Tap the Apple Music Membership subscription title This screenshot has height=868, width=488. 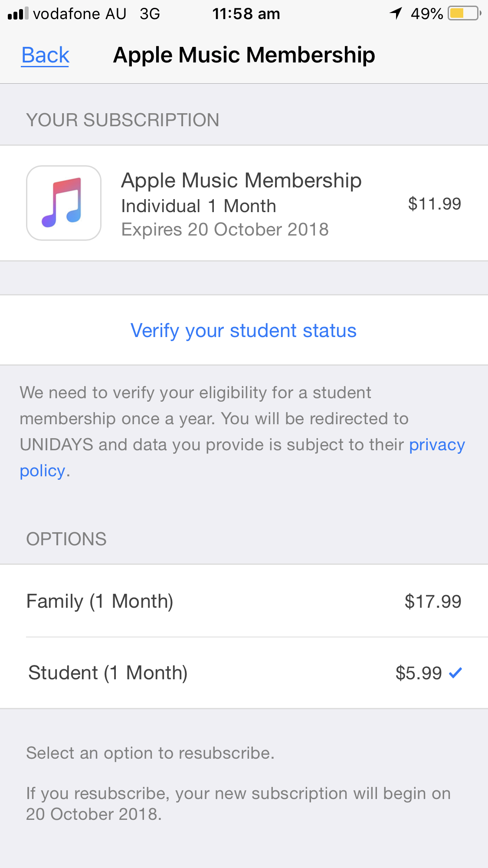[241, 180]
